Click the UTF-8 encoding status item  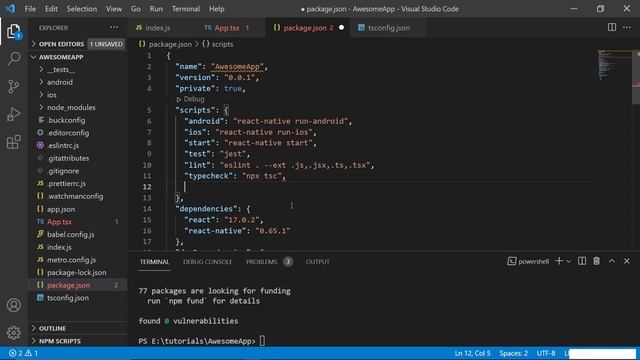coord(546,353)
